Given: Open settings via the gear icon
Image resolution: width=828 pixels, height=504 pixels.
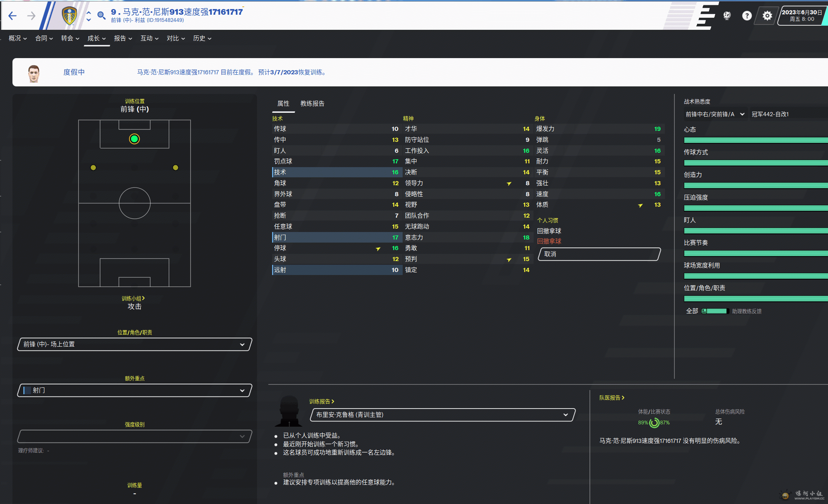Looking at the screenshot, I should pyautogui.click(x=767, y=15).
